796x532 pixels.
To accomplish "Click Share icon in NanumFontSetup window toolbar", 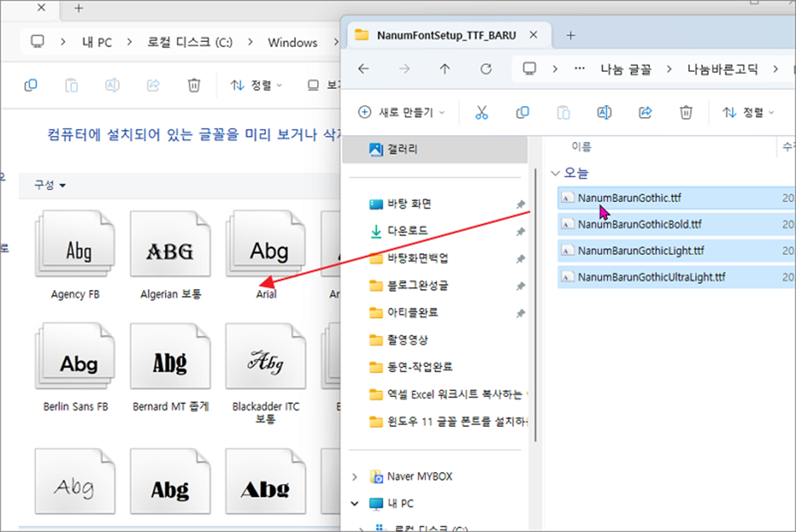I will pos(645,113).
